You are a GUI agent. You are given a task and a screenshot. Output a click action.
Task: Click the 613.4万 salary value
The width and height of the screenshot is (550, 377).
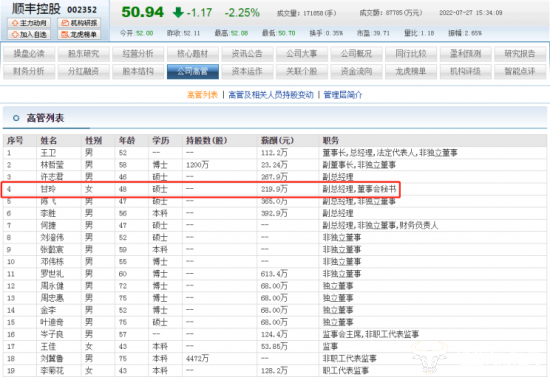[274, 274]
